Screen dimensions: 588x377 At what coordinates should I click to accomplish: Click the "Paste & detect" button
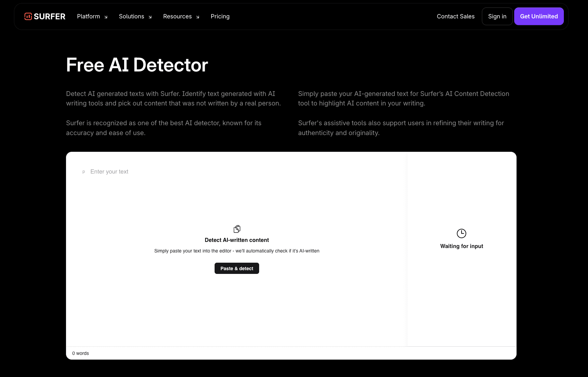click(237, 268)
